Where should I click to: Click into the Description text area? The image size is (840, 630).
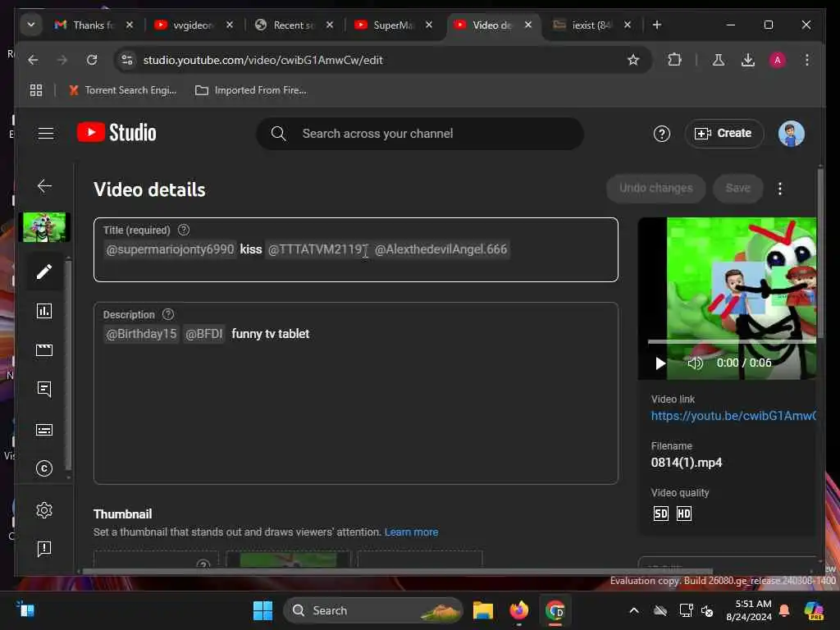[x=356, y=393]
